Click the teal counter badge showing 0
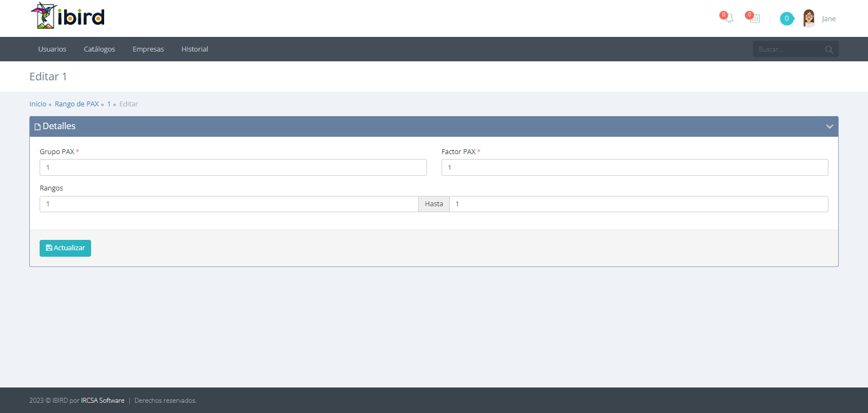The width and height of the screenshot is (868, 413). point(787,18)
